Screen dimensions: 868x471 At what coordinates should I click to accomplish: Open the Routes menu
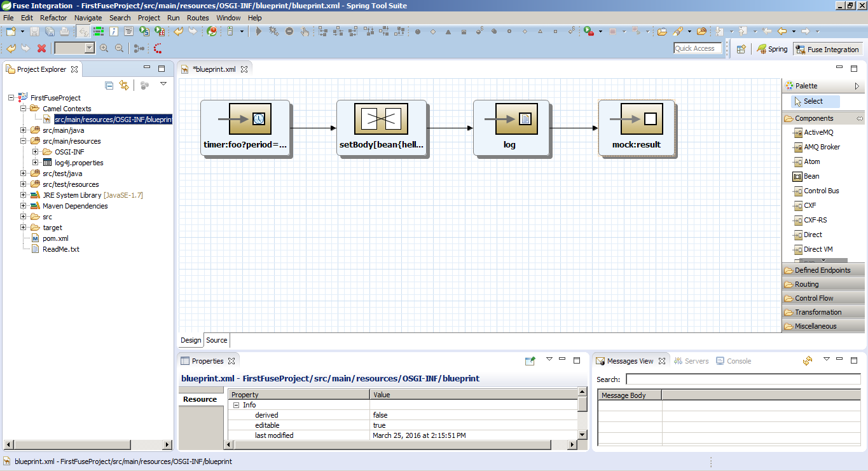[x=198, y=18]
